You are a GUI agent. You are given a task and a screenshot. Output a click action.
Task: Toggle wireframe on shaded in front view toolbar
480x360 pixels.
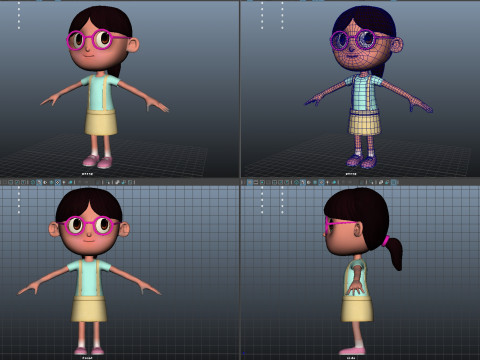click(x=51, y=182)
